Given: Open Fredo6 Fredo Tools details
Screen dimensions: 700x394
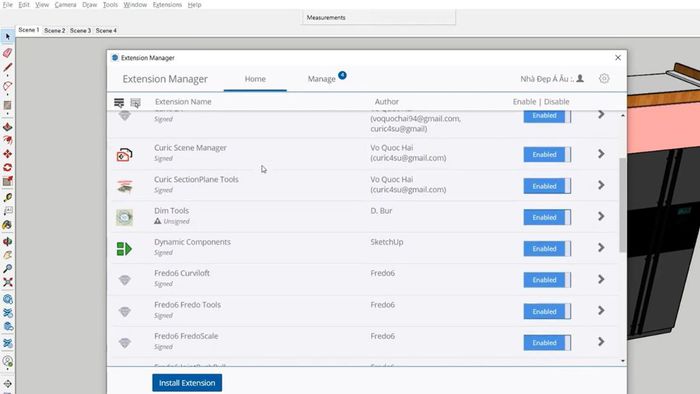Looking at the screenshot, I should 601,311.
